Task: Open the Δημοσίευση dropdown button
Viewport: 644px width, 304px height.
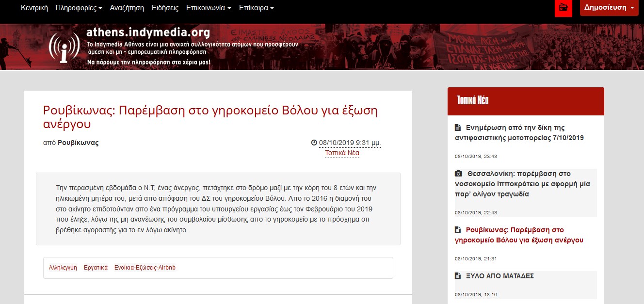Action: (609, 8)
